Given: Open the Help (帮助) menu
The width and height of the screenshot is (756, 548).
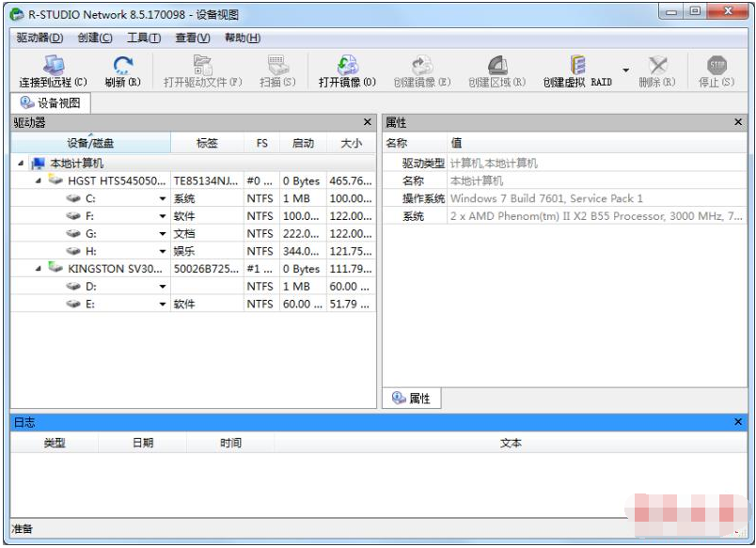Looking at the screenshot, I should pos(242,38).
